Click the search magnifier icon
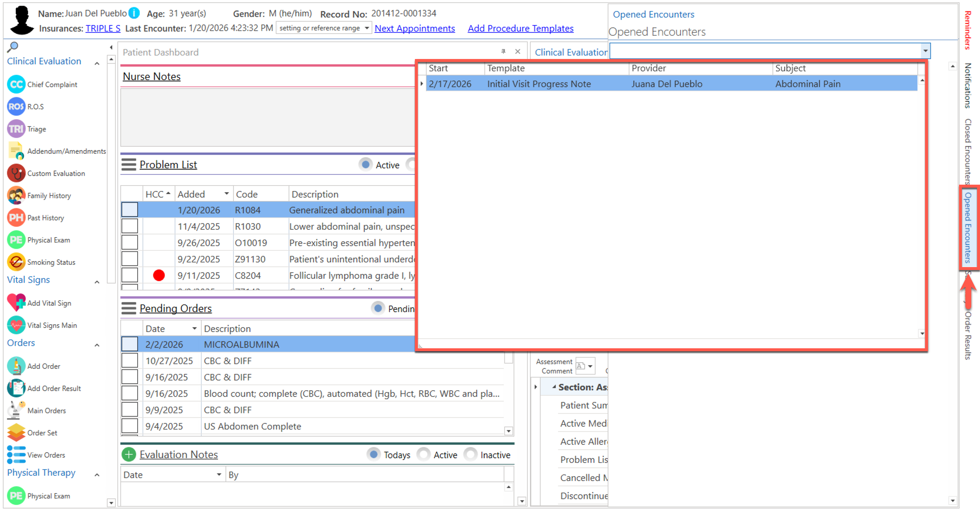 click(13, 47)
